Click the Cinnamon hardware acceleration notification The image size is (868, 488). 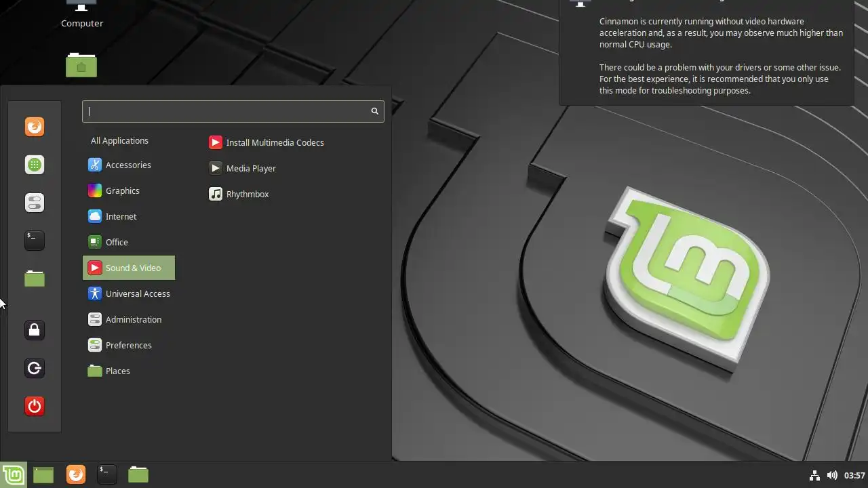click(706, 52)
